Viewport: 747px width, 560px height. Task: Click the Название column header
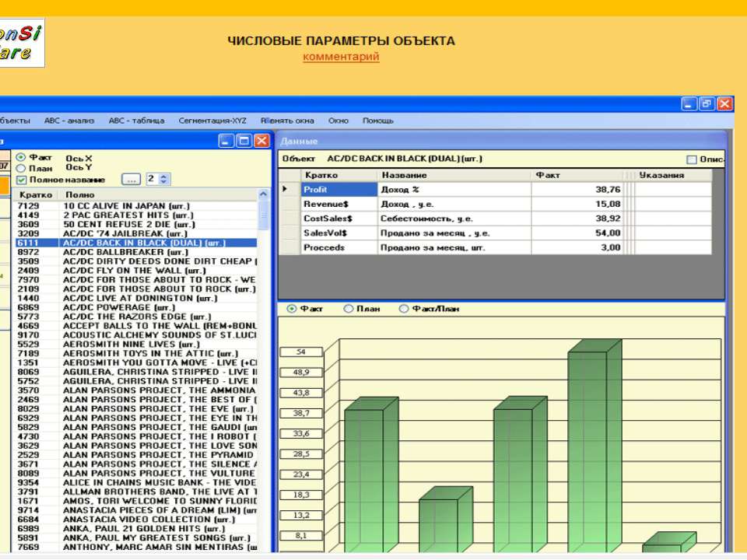(x=454, y=175)
